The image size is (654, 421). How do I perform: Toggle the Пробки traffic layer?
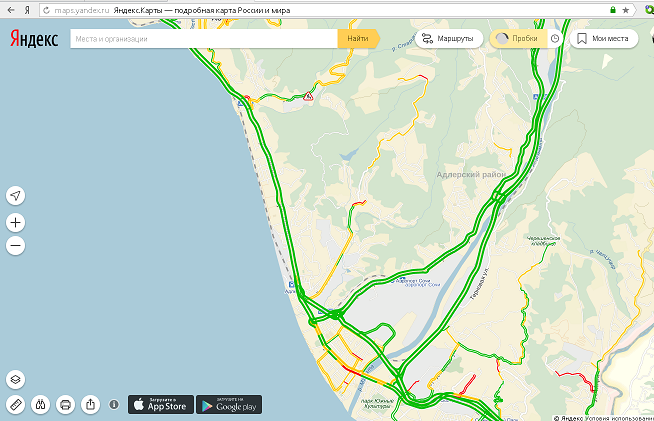518,38
